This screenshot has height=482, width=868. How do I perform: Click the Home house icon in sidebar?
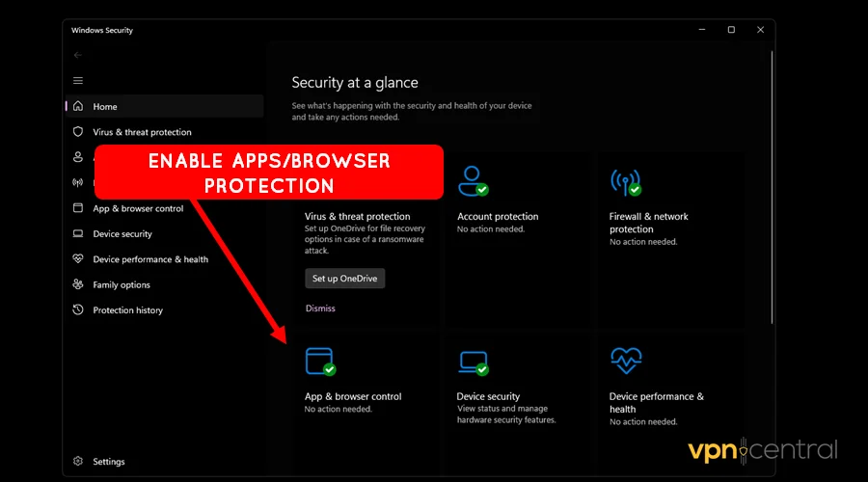(x=78, y=106)
